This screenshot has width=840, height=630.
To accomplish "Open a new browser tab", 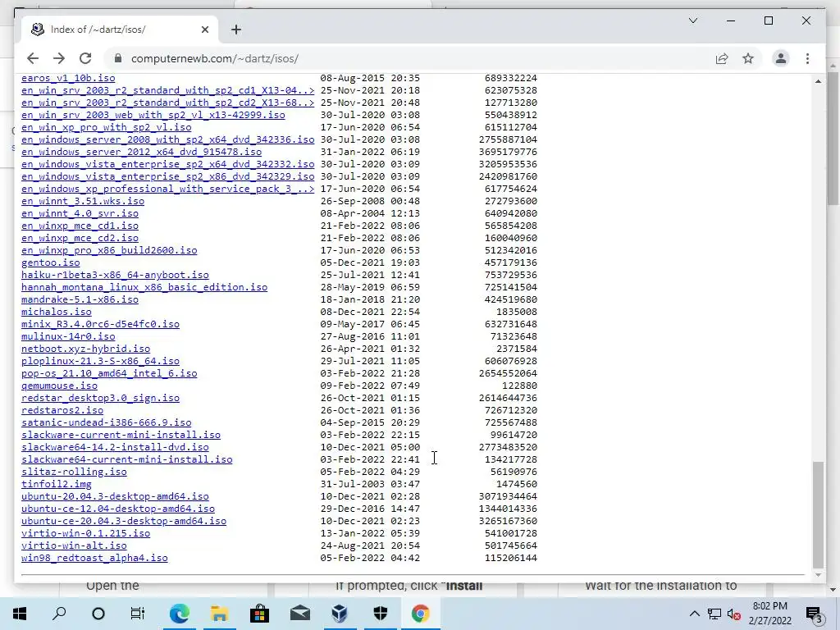I will coord(236,30).
